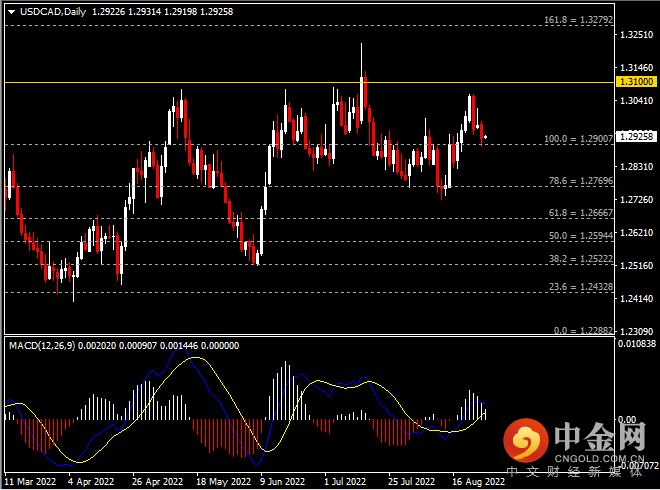The image size is (660, 490).
Task: Click the 18 May 2022 date label
Action: point(224,482)
